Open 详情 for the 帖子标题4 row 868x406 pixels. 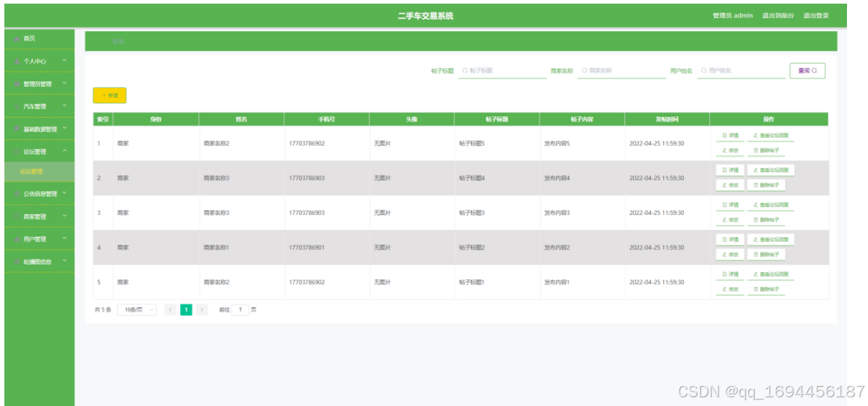pos(730,170)
